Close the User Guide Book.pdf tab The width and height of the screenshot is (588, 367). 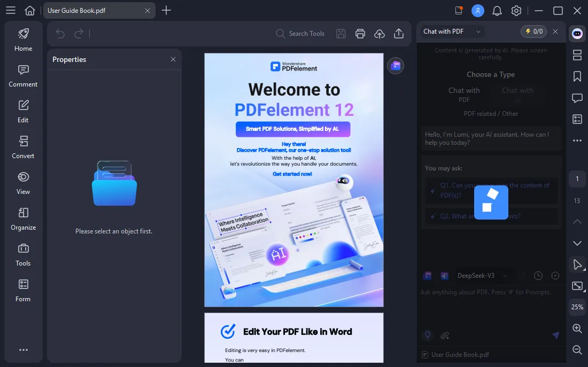point(148,11)
